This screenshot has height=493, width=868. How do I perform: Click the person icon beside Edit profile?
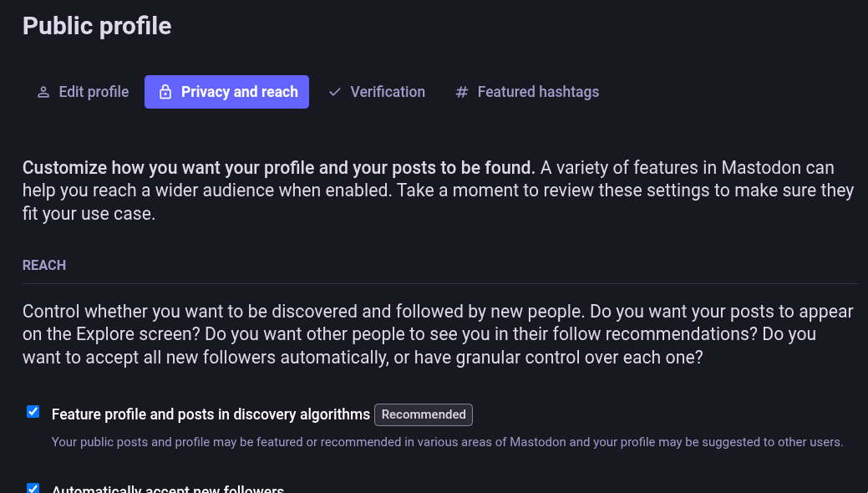43,92
